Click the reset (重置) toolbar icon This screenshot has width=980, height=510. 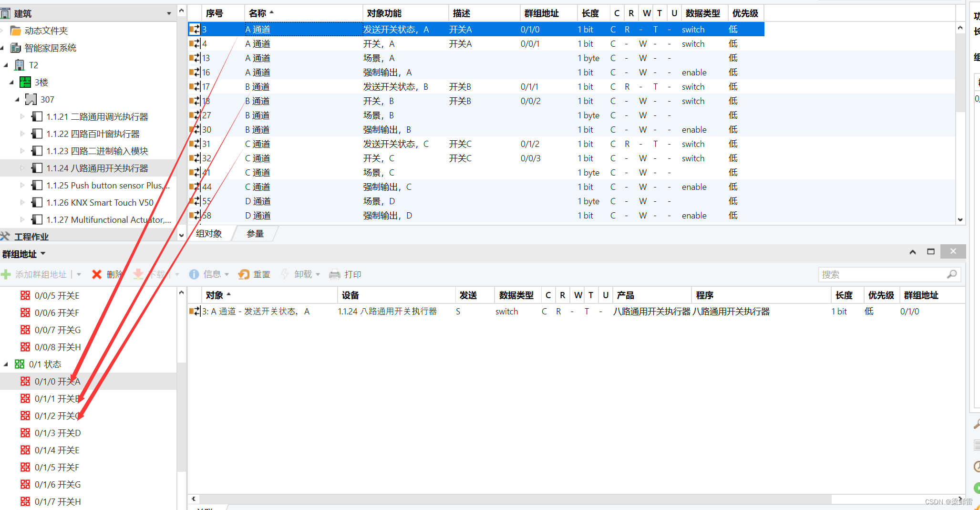click(244, 274)
